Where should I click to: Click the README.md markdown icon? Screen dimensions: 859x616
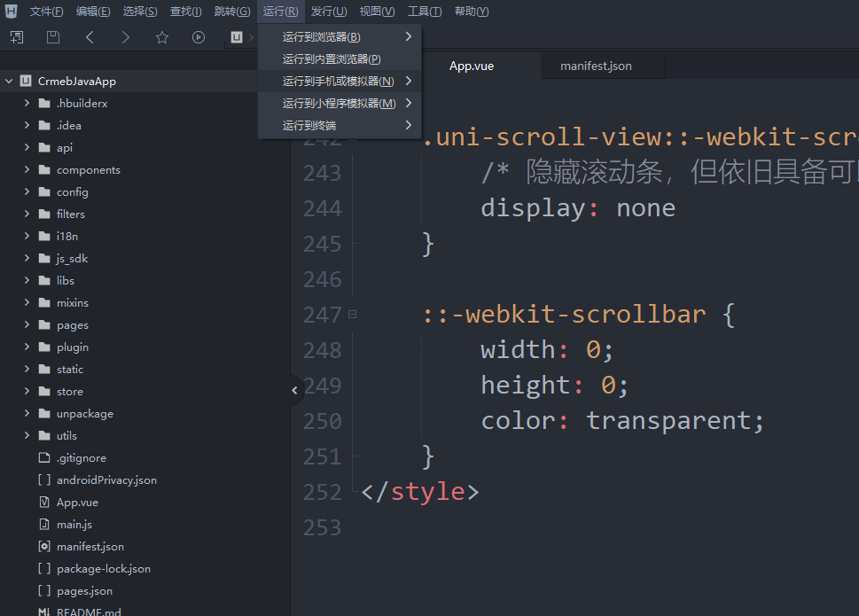coord(44,612)
